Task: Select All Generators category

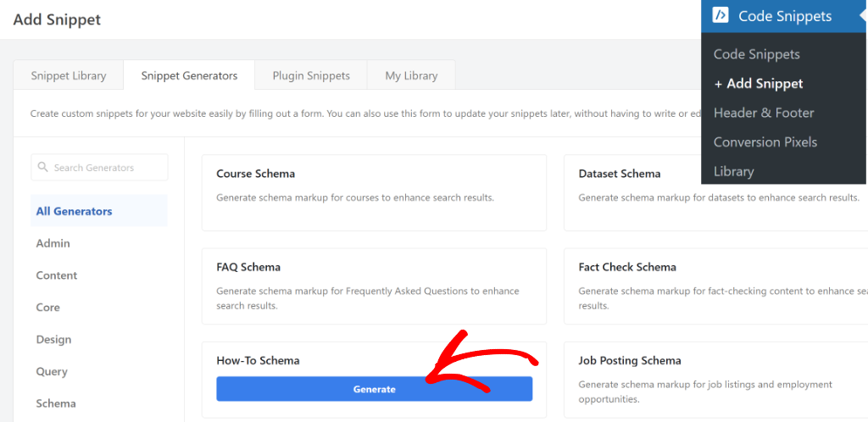Action: pyautogui.click(x=99, y=211)
